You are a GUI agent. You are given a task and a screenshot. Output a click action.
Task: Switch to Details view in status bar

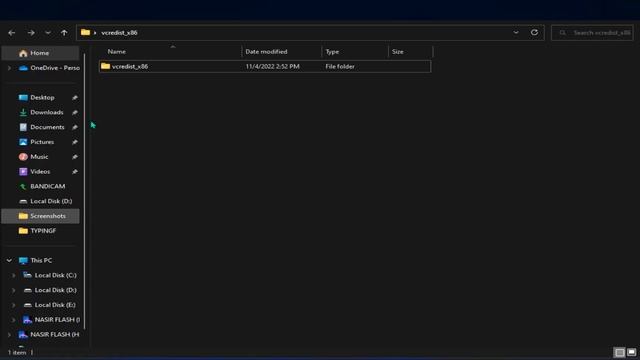[x=620, y=352]
